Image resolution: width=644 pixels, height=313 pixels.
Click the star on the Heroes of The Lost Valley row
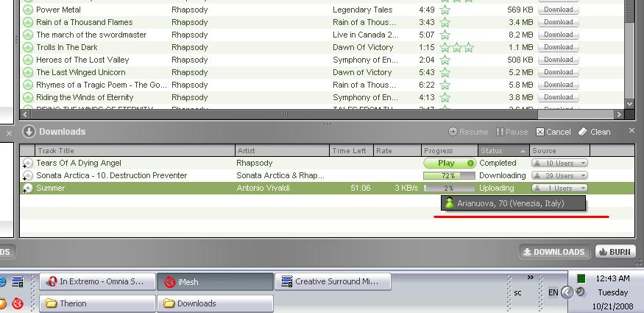point(445,60)
